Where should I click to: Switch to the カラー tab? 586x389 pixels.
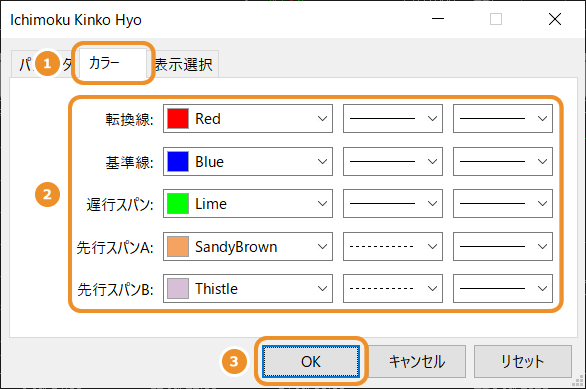(x=113, y=63)
